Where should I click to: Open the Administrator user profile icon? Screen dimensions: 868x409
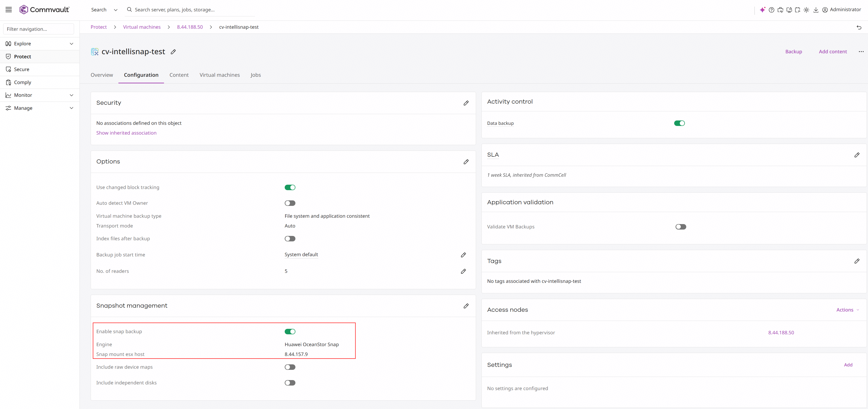pos(825,10)
